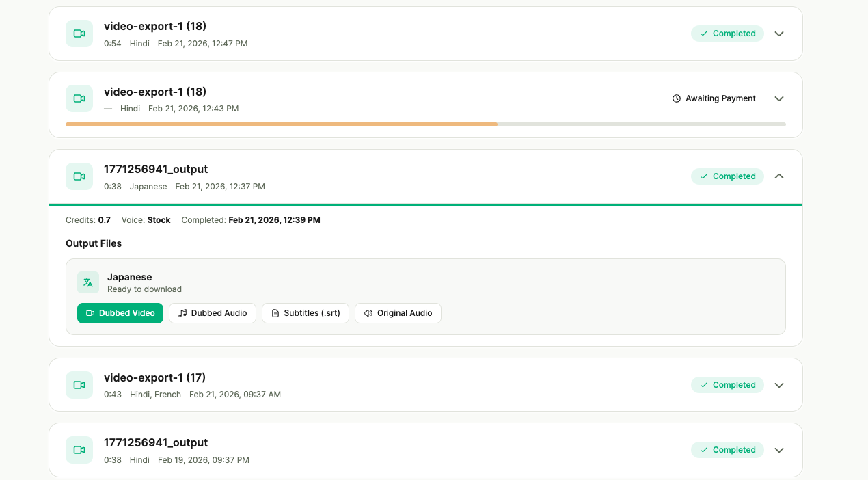
Task: Click the orange upload progress bar
Action: pos(280,124)
